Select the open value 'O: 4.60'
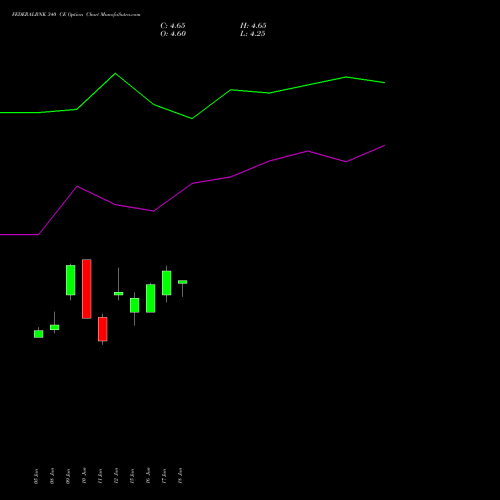The height and width of the screenshot is (500, 500). (173, 34)
